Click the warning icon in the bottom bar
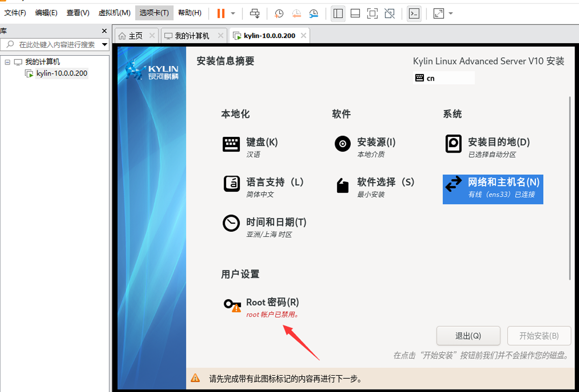 click(x=195, y=378)
